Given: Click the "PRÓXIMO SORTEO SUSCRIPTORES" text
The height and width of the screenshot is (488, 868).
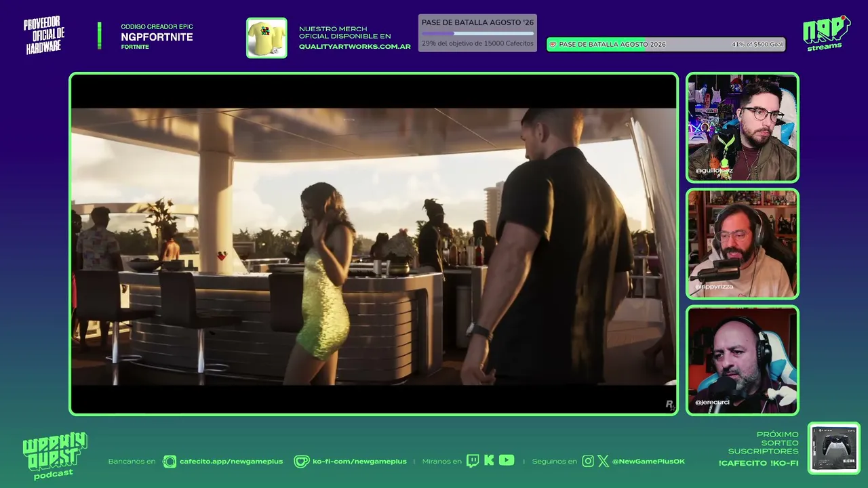Looking at the screenshot, I should point(764,443).
